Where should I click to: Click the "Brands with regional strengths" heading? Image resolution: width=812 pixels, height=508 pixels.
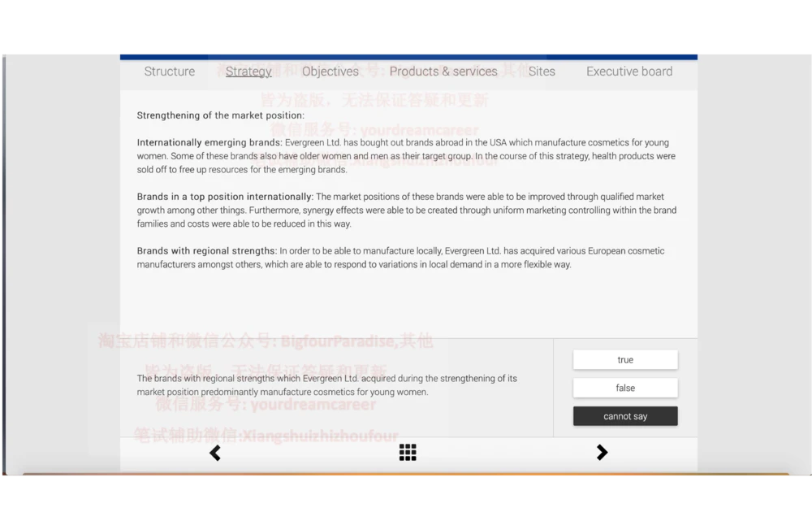pos(206,251)
